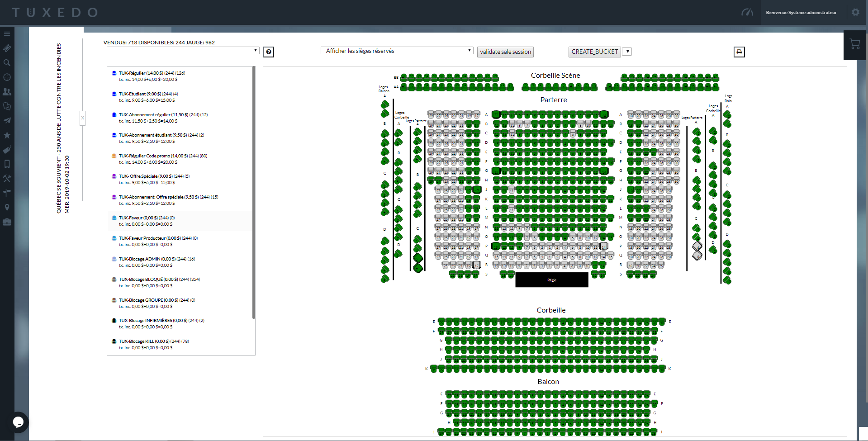Open the settings gear in the header
This screenshot has width=868, height=441.
pyautogui.click(x=855, y=12)
